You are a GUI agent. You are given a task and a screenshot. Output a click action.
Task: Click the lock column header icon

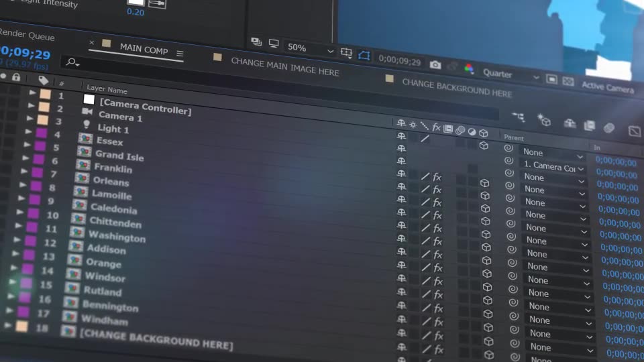click(x=16, y=76)
